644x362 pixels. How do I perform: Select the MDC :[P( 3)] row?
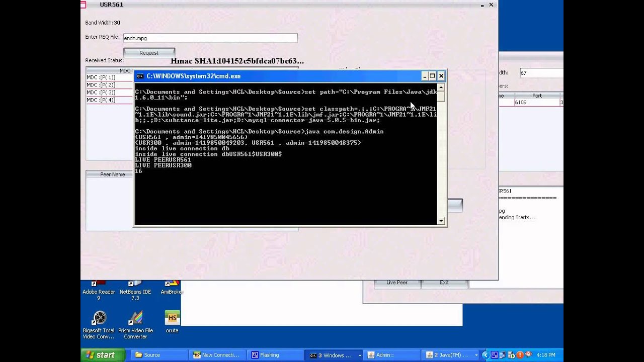(x=110, y=93)
